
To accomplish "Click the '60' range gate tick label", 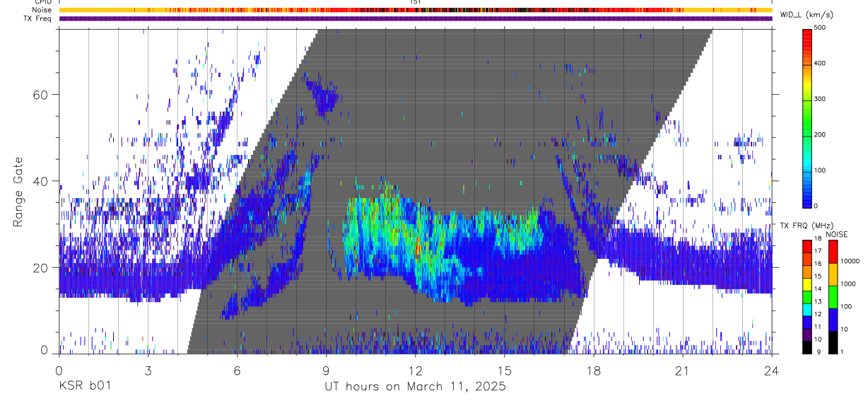I will pyautogui.click(x=41, y=95).
